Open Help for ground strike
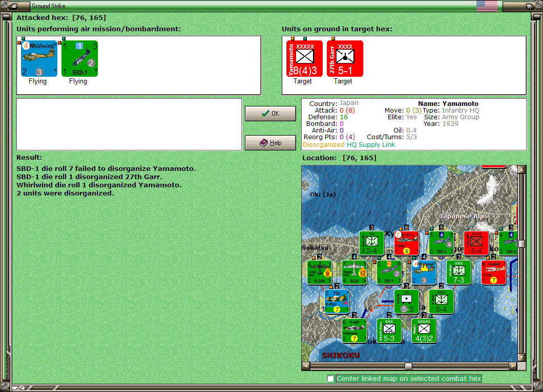The width and height of the screenshot is (543, 392). (270, 143)
